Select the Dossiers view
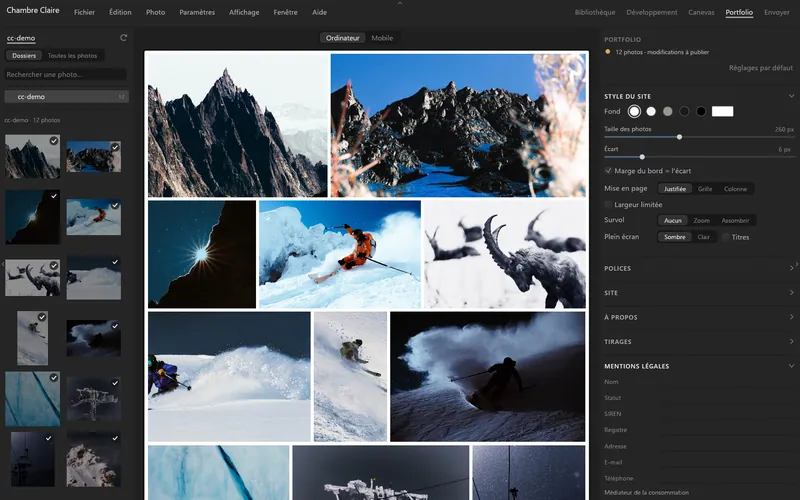Screen dimensions: 800x500 tap(24, 56)
